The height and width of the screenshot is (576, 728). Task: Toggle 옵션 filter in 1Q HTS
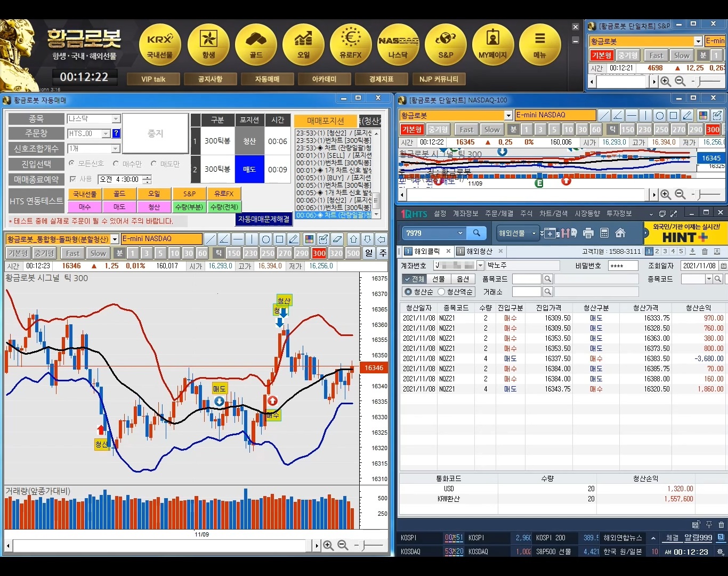click(463, 279)
